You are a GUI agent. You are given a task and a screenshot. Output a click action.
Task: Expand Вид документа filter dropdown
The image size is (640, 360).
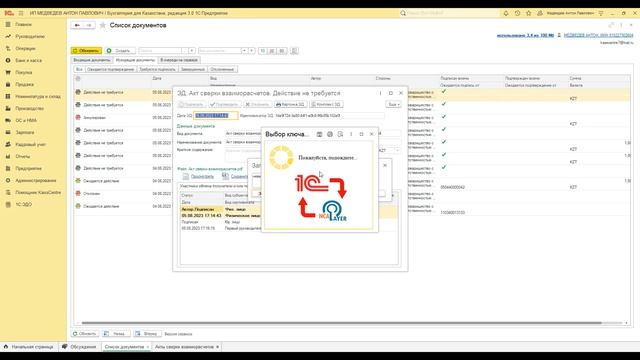(x=244, y=51)
